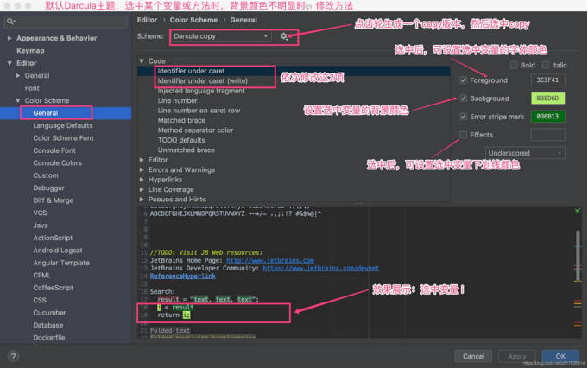Click the preview editor vertical scrollbar
Viewport: 588px width, 369px height.
pyautogui.click(x=578, y=255)
